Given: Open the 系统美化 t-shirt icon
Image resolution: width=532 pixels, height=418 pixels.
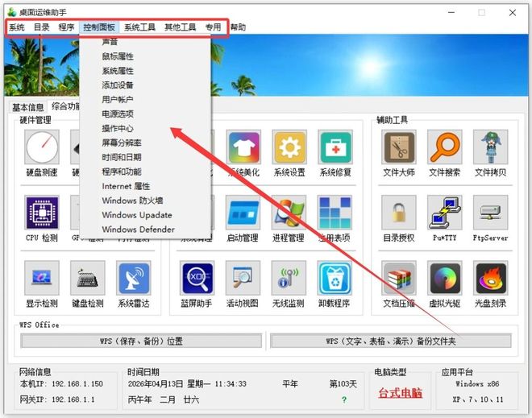Looking at the screenshot, I should pyautogui.click(x=244, y=147).
